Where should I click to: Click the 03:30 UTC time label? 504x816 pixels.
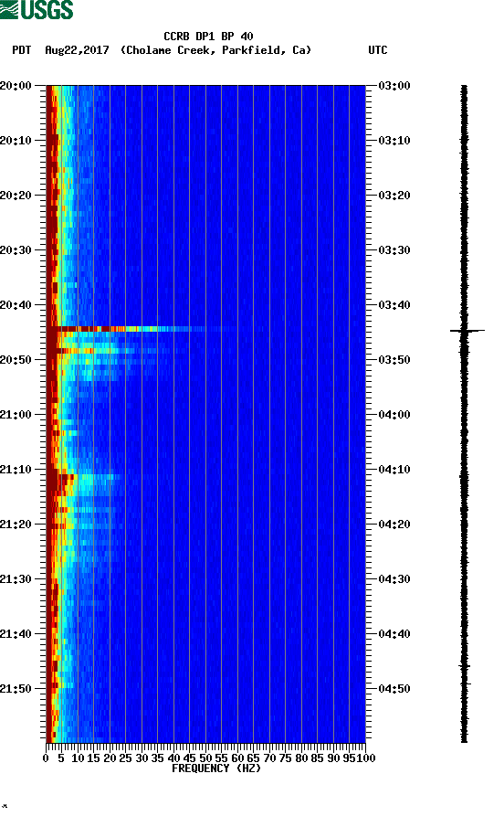pyautogui.click(x=394, y=249)
